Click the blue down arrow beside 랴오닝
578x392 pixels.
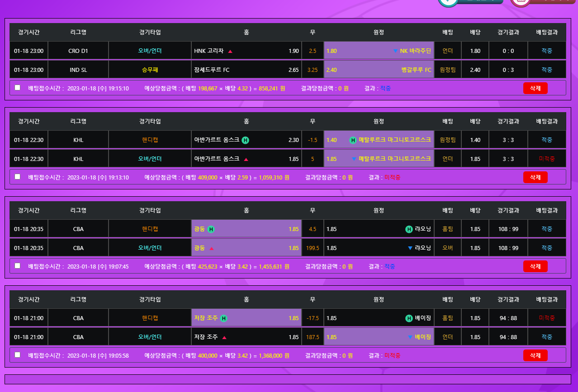coord(410,248)
